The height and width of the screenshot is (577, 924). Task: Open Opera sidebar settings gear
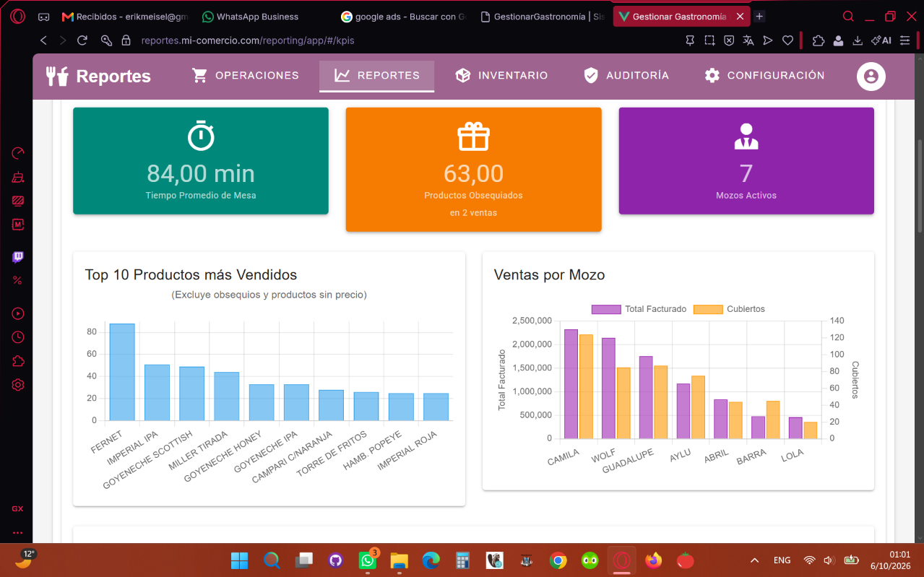click(x=18, y=385)
